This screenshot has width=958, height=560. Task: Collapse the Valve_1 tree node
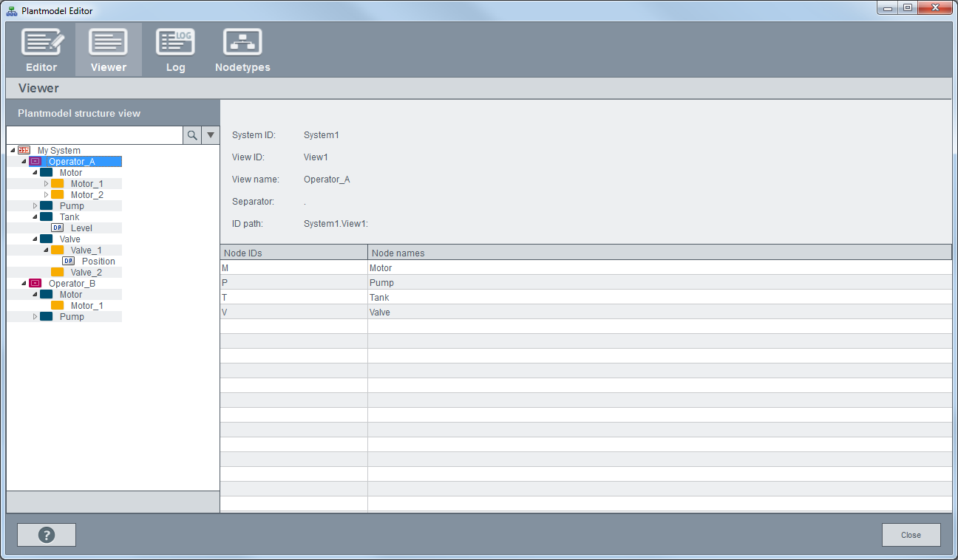(46, 250)
